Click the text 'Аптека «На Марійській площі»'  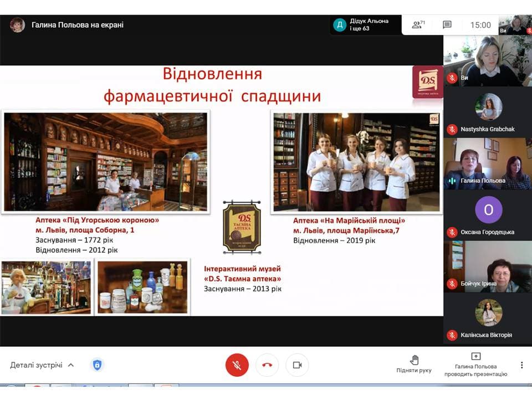[349, 221]
